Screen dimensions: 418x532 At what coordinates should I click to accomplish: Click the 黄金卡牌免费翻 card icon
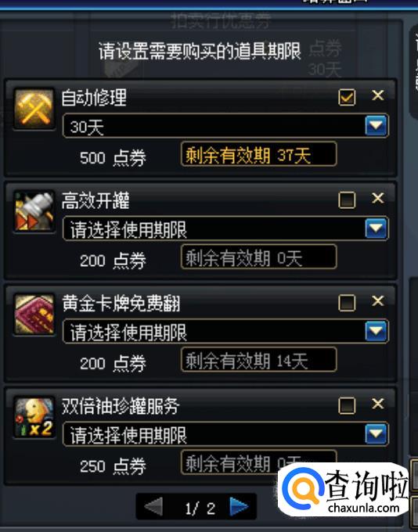pyautogui.click(x=34, y=315)
